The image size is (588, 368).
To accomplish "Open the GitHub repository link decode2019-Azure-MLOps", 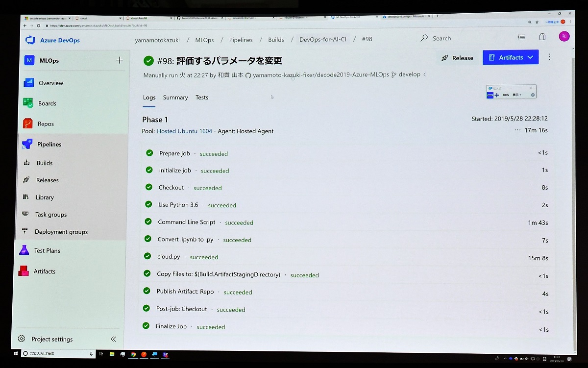I will (x=321, y=74).
